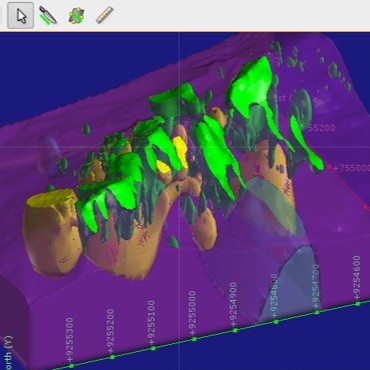Activate the Select arrow pointer tool
The height and width of the screenshot is (370, 370).
tap(21, 16)
